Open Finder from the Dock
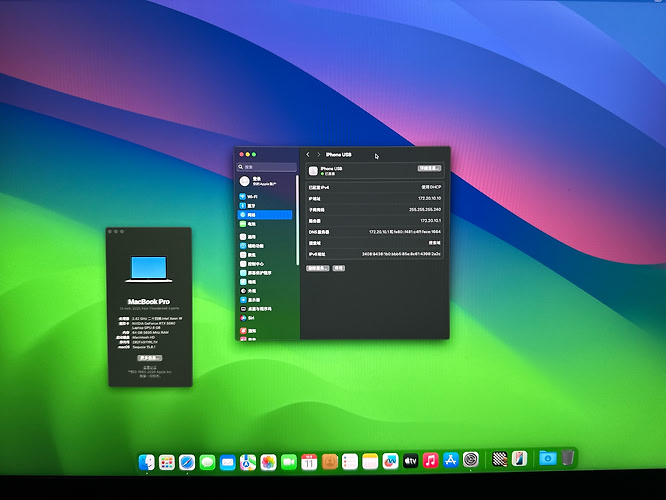Image resolution: width=666 pixels, height=500 pixels. click(147, 462)
